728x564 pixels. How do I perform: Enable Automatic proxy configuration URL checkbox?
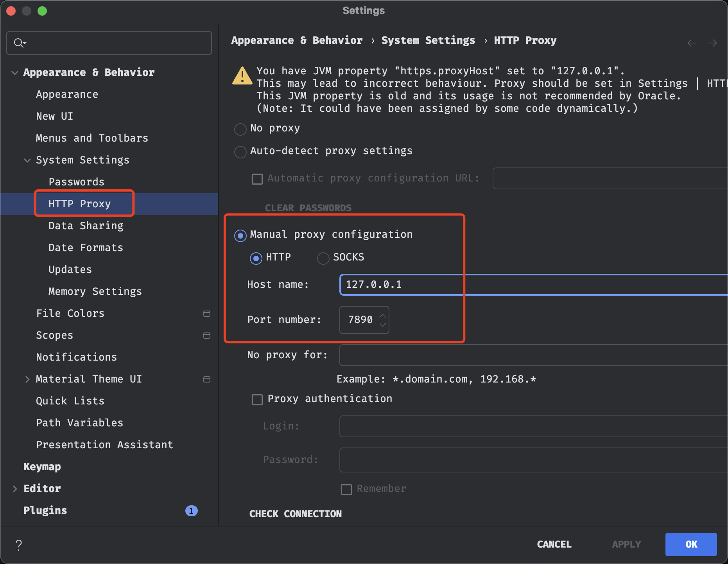point(257,179)
